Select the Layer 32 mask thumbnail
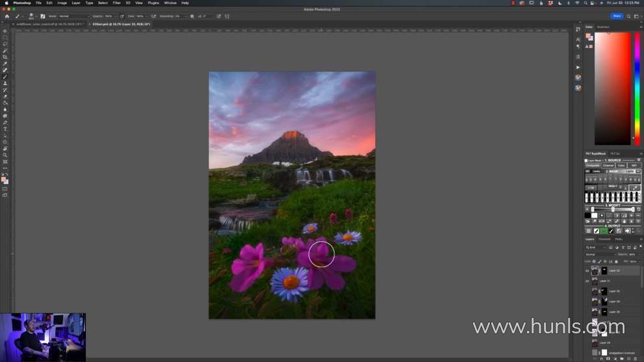This screenshot has height=362, width=644. point(604,270)
